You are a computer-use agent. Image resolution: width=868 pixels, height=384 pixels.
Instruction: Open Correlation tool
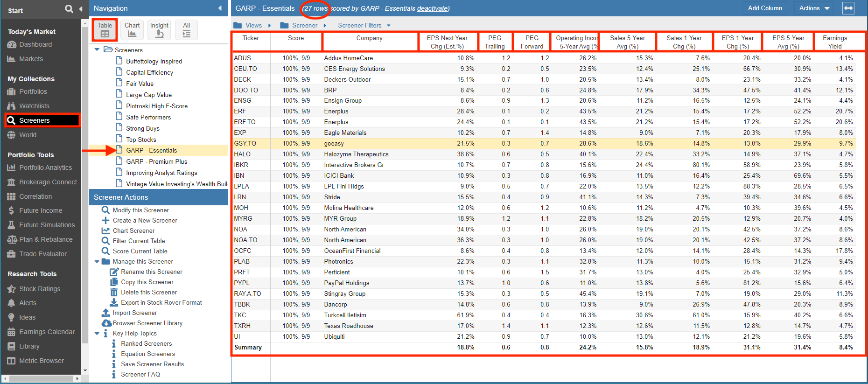click(29, 196)
